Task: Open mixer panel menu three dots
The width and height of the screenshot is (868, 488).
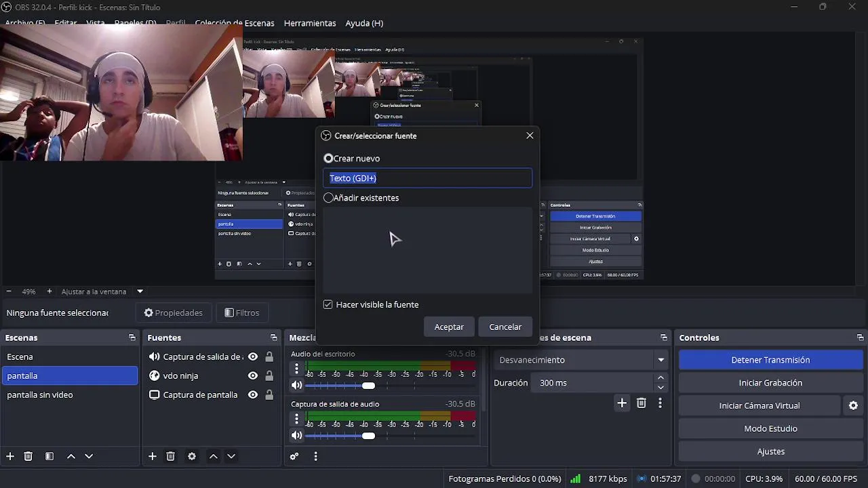Action: [315, 456]
